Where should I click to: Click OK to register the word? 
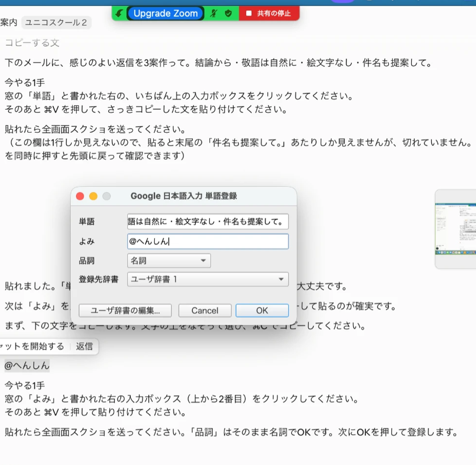coord(262,311)
